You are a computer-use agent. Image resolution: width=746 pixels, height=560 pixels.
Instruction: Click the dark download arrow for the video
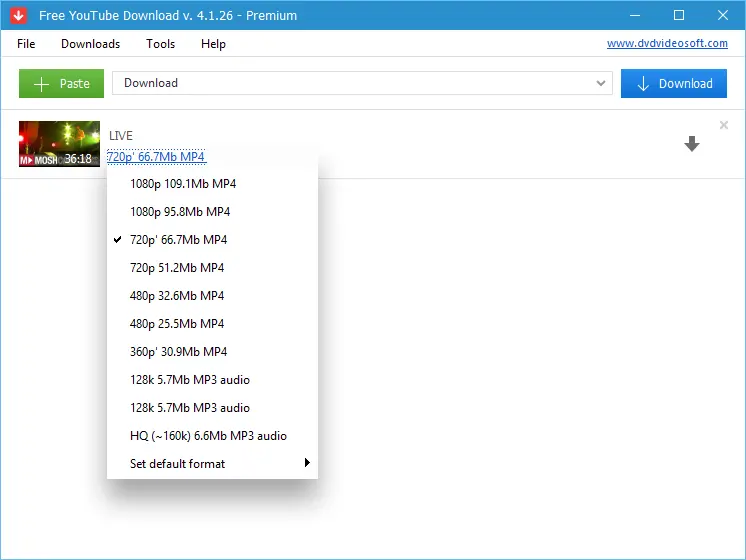tap(691, 144)
